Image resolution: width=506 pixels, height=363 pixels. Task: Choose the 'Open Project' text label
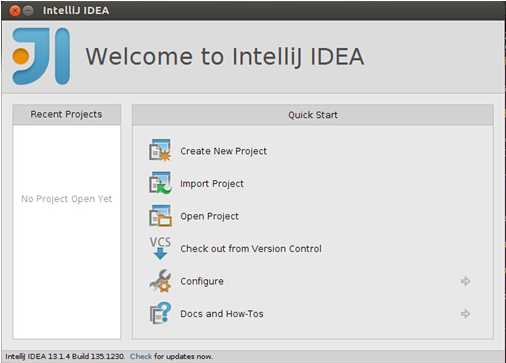click(x=209, y=216)
